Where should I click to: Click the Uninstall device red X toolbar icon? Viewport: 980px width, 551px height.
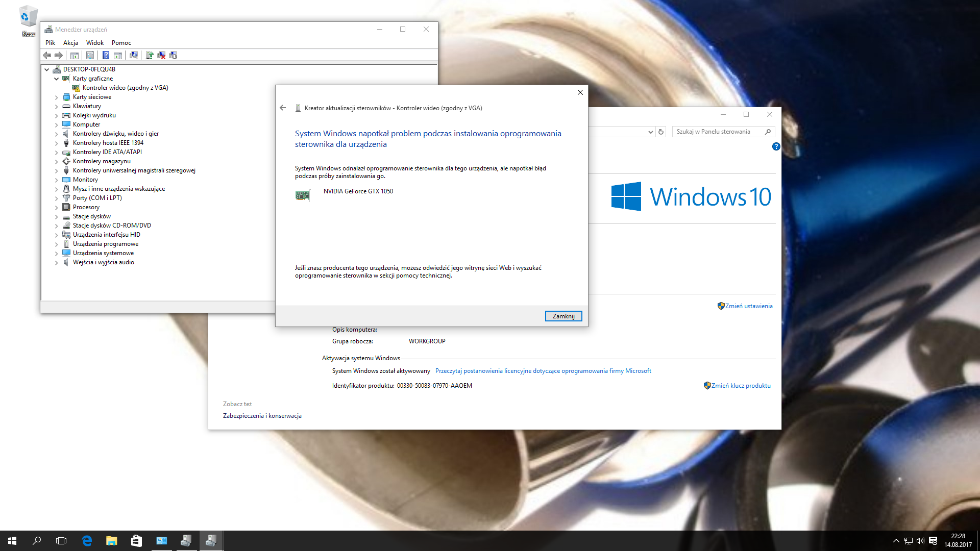(161, 55)
